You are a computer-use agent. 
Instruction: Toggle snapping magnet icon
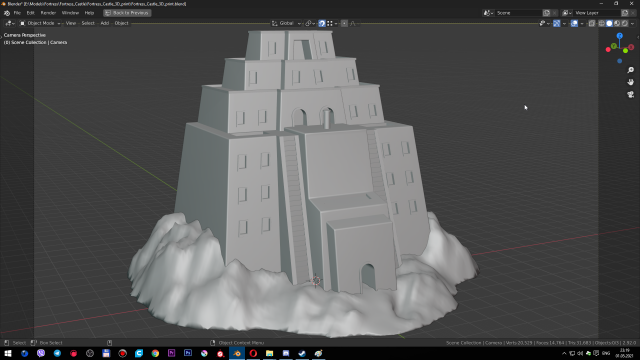click(322, 24)
